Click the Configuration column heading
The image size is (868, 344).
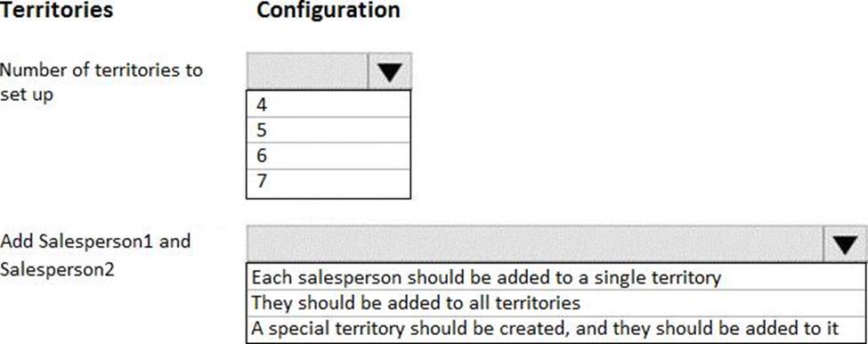tap(329, 11)
